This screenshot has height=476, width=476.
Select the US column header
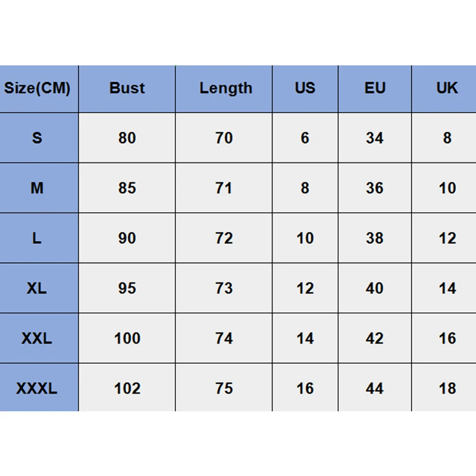pyautogui.click(x=305, y=88)
